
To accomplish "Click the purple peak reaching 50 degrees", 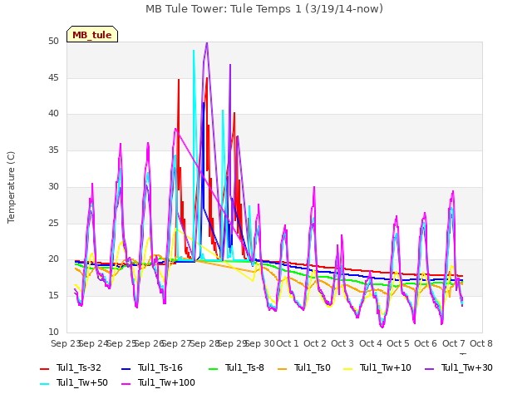I will pos(207,43).
